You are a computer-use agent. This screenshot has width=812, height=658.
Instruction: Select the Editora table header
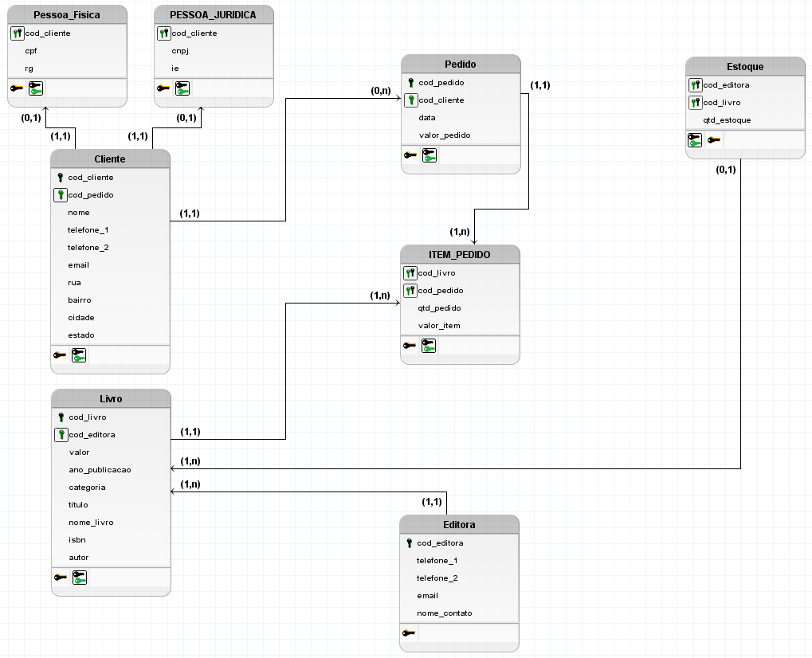(x=459, y=525)
